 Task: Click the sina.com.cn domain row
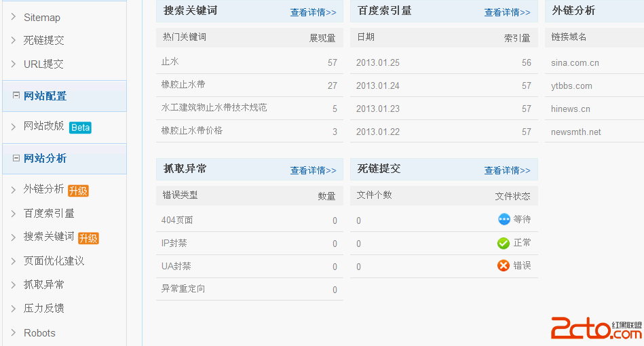point(575,62)
